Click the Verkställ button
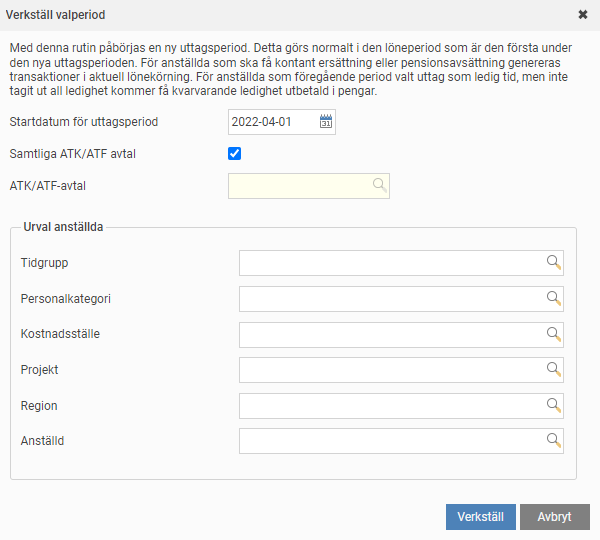This screenshot has height=540, width=600. [x=480, y=516]
